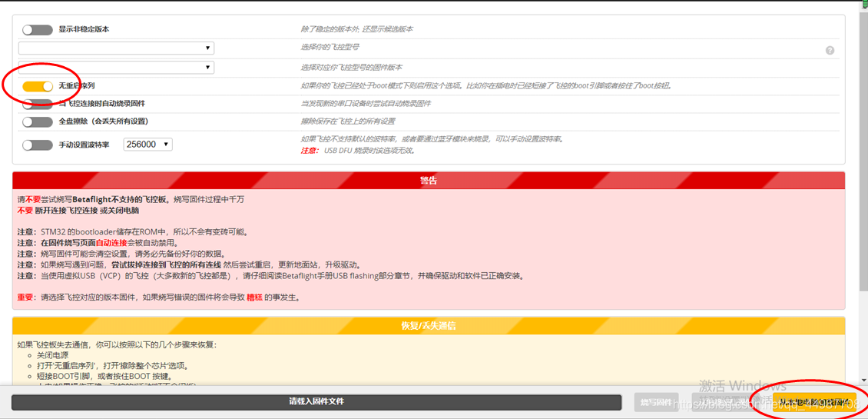Click the 请载入固件文件 progress bar
Image resolution: width=868 pixels, height=419 pixels.
[x=316, y=402]
